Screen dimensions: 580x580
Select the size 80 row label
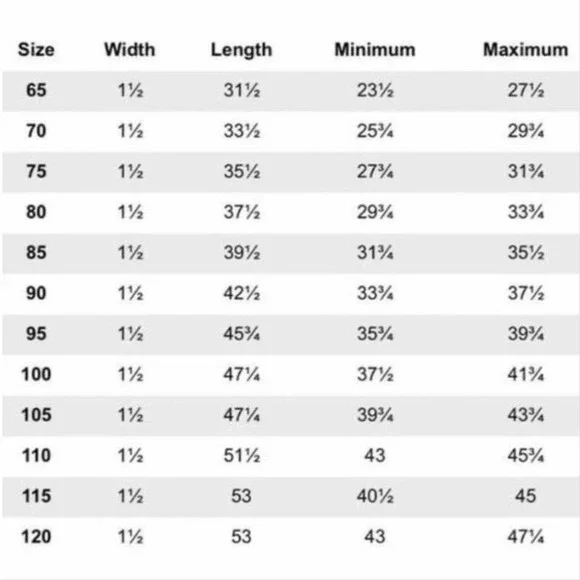pos(36,212)
